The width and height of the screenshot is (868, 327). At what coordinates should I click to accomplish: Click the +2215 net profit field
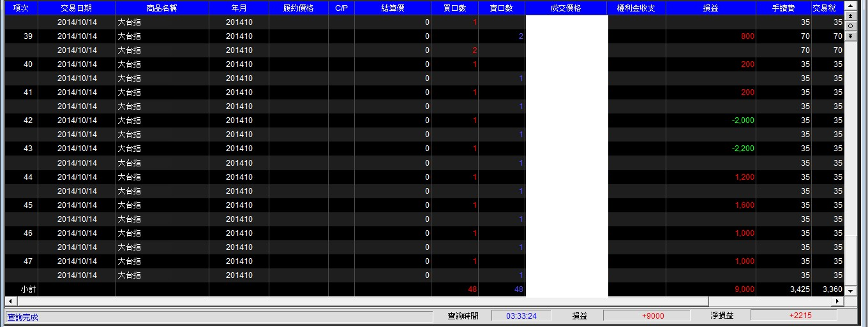point(794,316)
